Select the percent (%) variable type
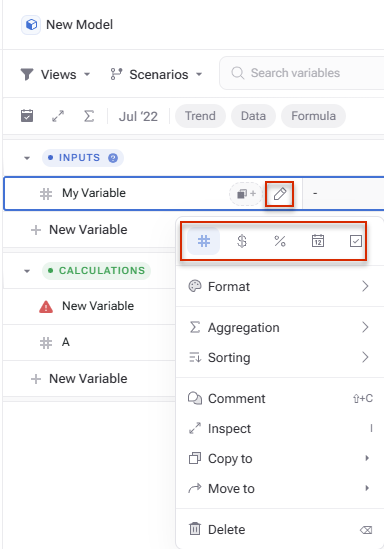 click(280, 241)
